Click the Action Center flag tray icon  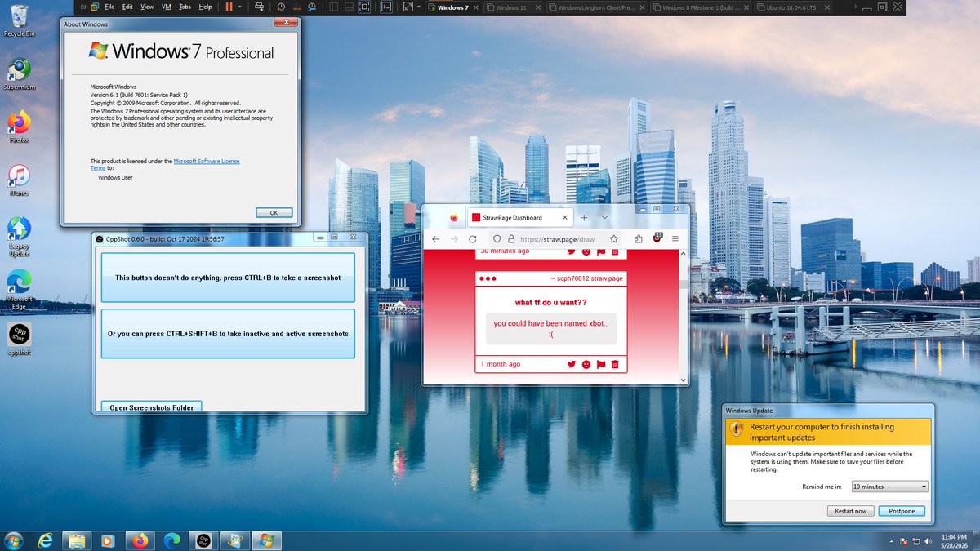[903, 541]
